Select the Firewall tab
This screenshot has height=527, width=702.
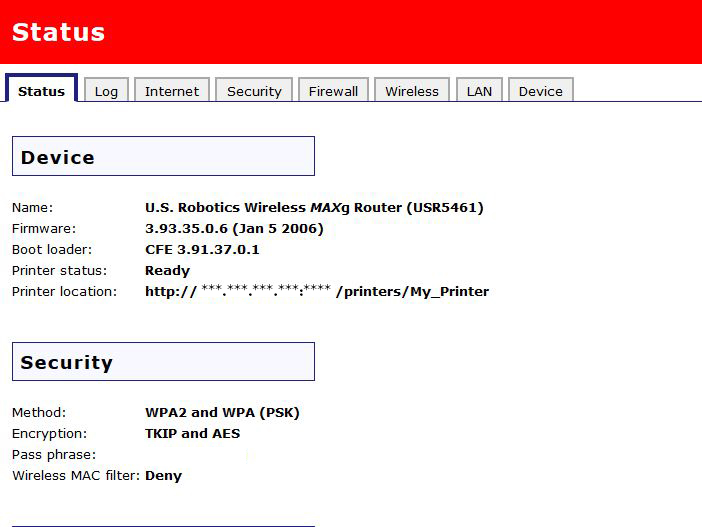click(334, 91)
